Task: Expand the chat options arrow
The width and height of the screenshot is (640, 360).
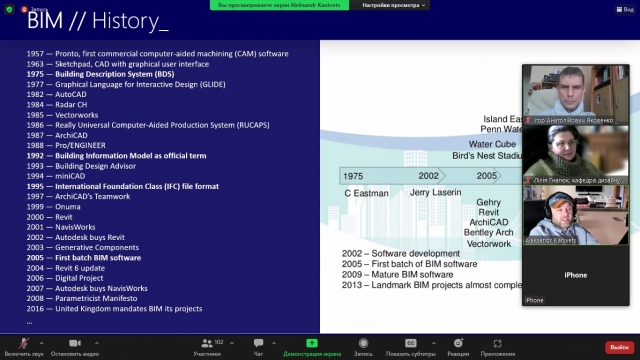Action: (x=274, y=343)
